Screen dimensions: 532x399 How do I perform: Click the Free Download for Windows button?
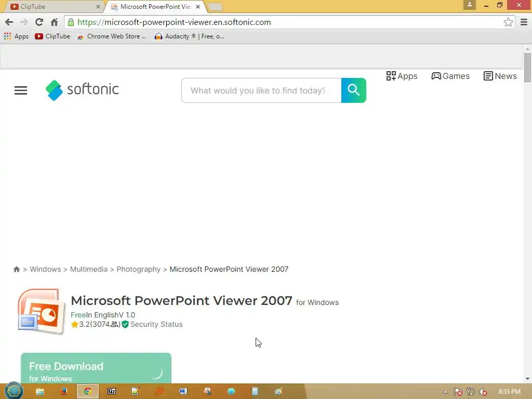96,368
